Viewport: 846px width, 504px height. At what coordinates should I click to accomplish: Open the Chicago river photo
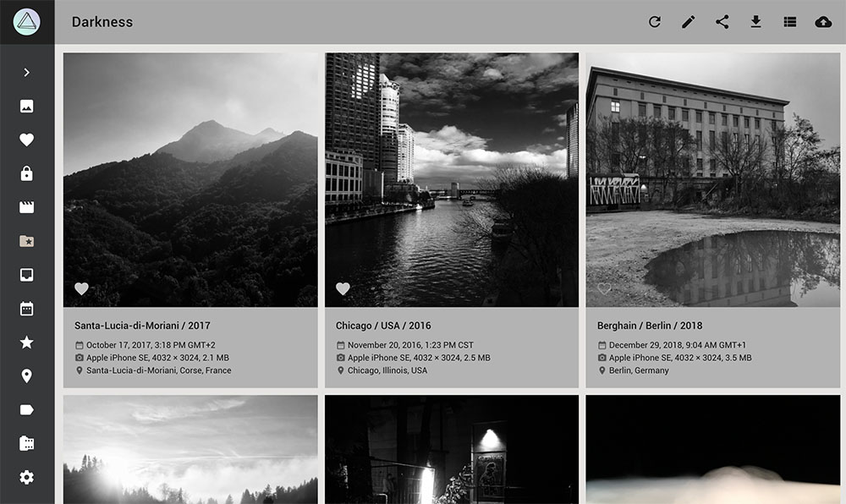click(x=452, y=179)
